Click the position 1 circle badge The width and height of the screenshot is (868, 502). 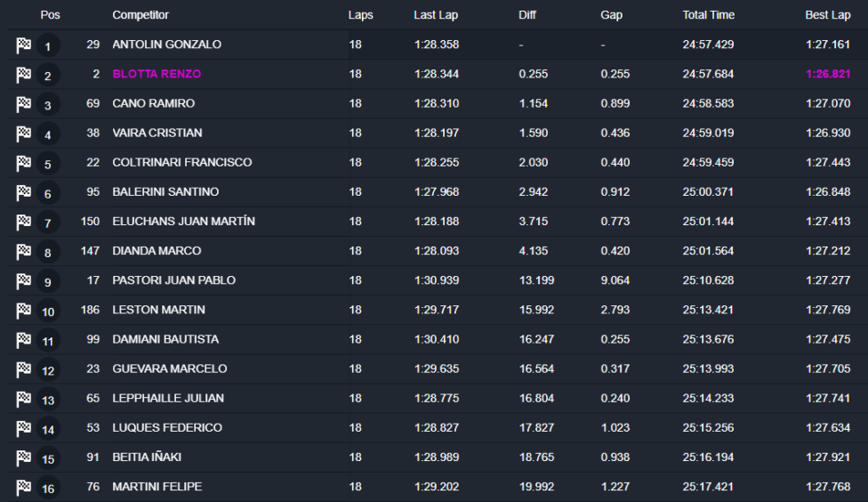[48, 46]
